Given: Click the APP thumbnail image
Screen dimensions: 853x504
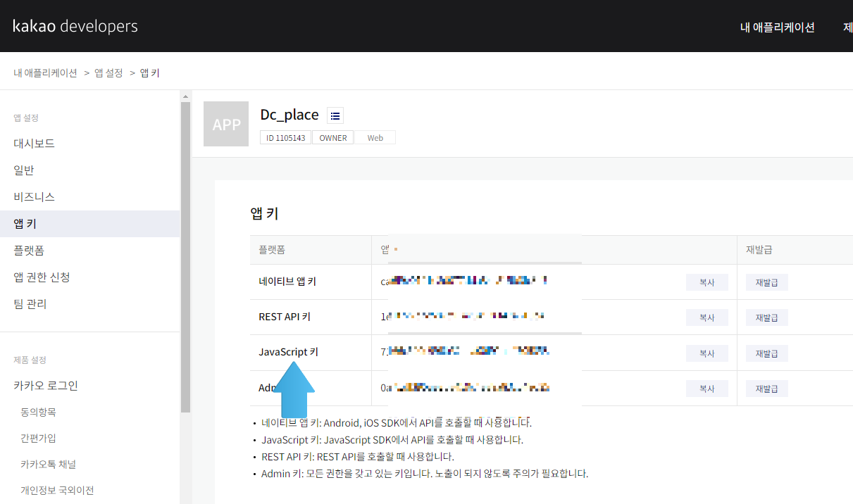Looking at the screenshot, I should tap(226, 124).
